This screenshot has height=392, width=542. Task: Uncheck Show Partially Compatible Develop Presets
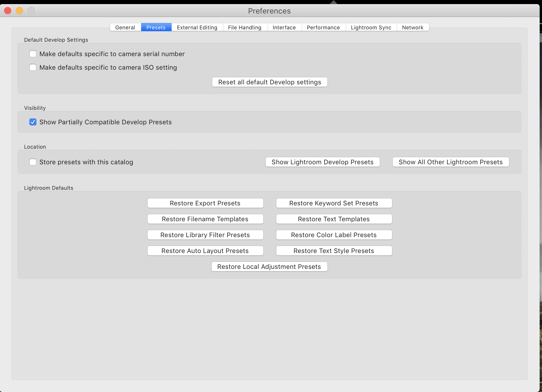[33, 122]
